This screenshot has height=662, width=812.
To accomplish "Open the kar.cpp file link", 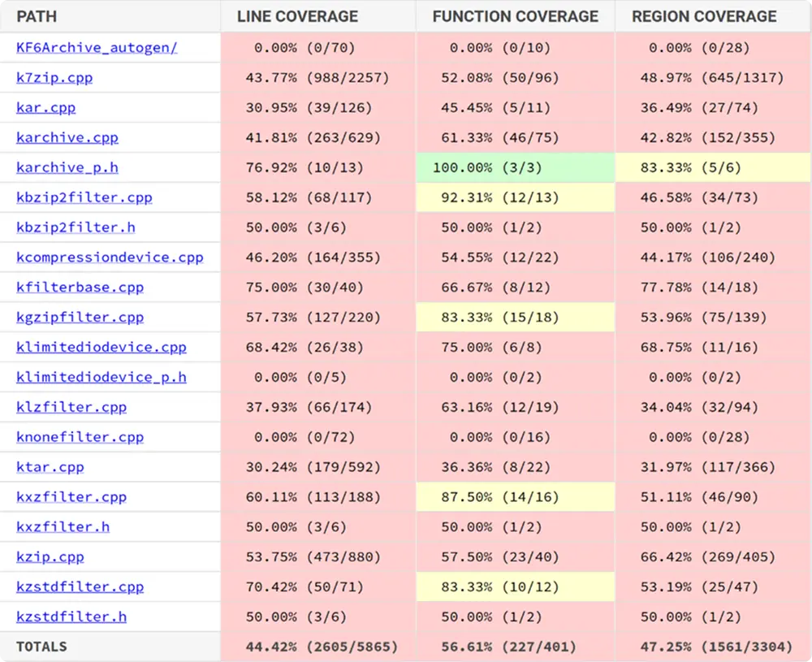I will pyautogui.click(x=46, y=108).
